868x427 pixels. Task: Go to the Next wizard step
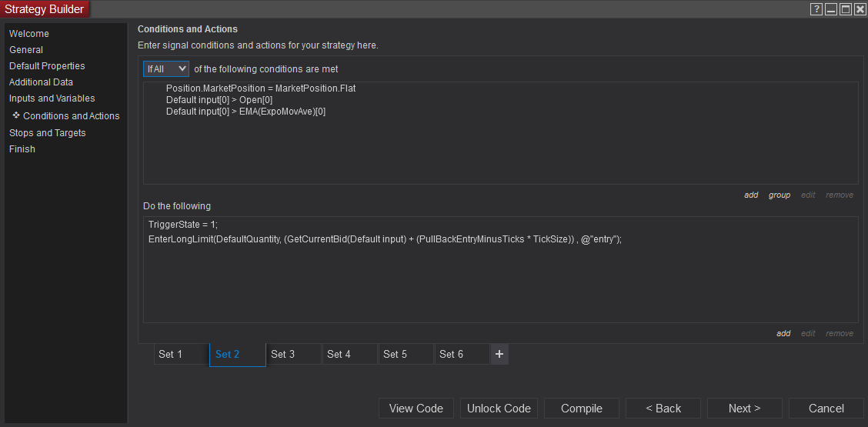pyautogui.click(x=744, y=409)
